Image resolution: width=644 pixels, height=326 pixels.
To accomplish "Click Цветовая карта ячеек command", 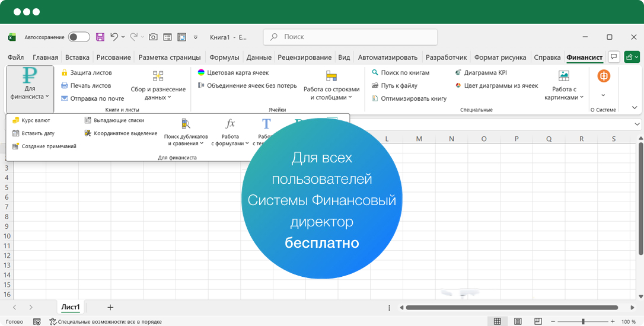I will click(233, 73).
